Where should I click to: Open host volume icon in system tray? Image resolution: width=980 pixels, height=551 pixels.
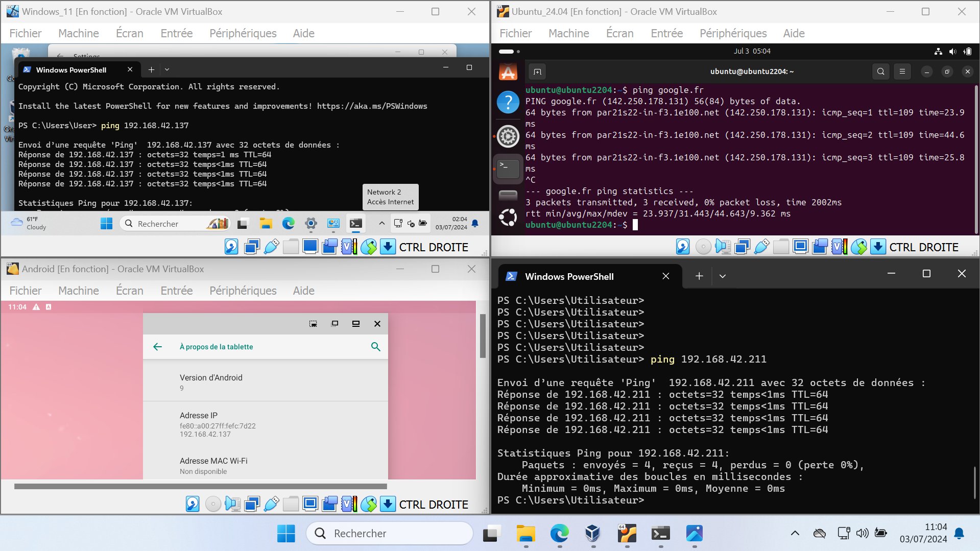tap(862, 533)
